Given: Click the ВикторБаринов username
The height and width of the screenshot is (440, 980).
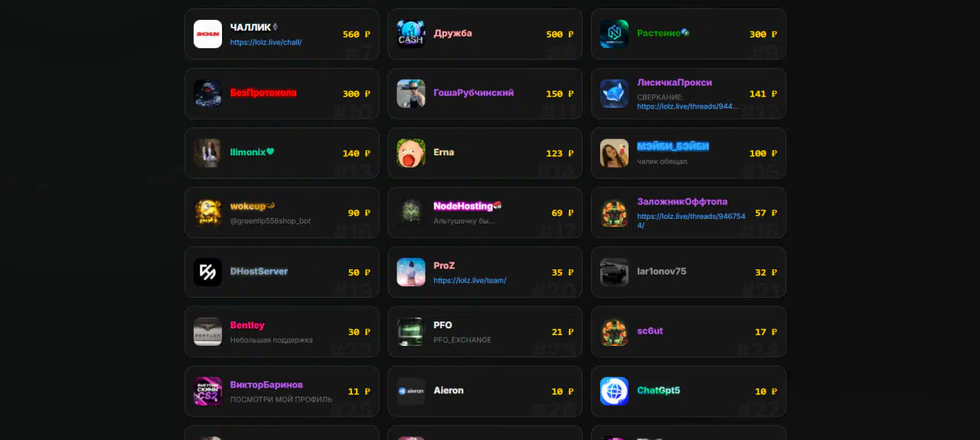Looking at the screenshot, I should click(x=266, y=385).
